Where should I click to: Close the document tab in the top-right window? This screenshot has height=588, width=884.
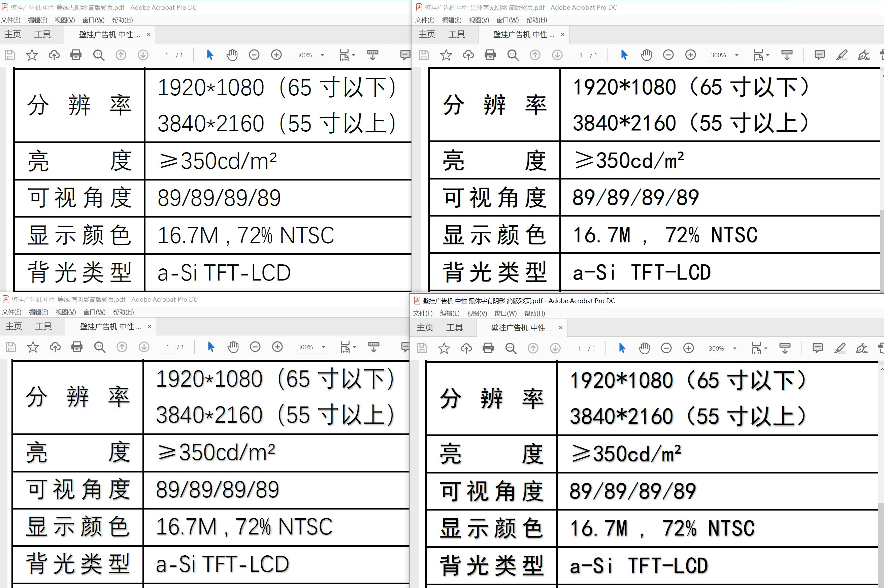563,34
